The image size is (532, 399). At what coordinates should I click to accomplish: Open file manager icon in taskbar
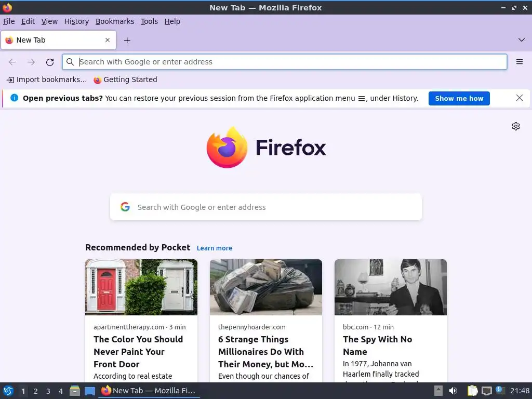pos(75,391)
